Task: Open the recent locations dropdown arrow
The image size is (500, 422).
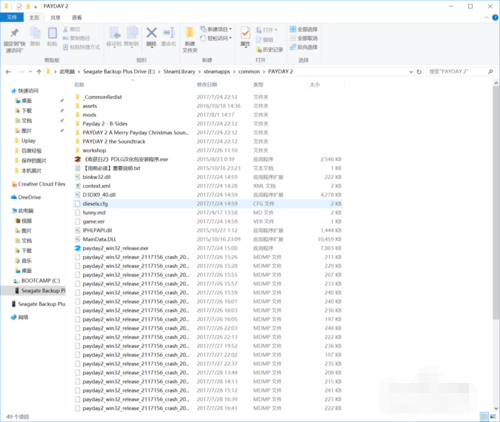Action: point(30,72)
